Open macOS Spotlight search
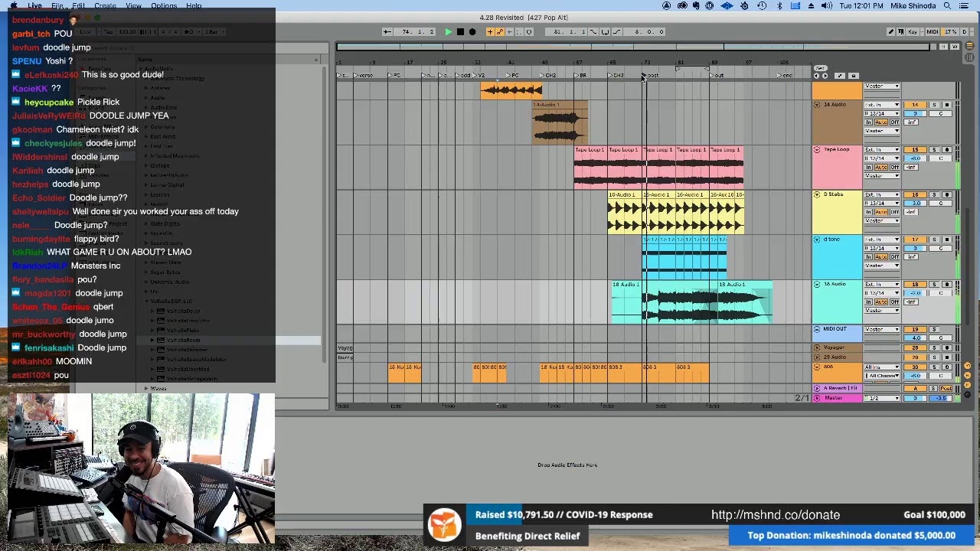Screen dimensions: 980x551 point(947,6)
